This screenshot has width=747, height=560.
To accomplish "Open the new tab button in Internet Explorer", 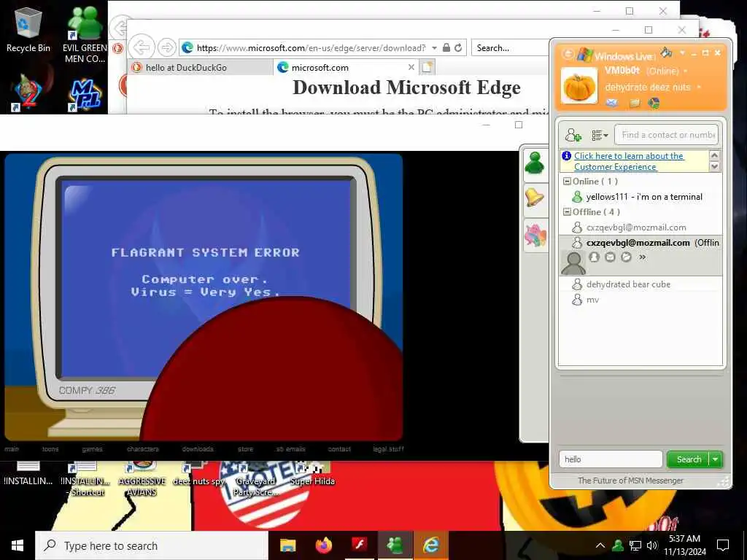I will click(x=427, y=67).
